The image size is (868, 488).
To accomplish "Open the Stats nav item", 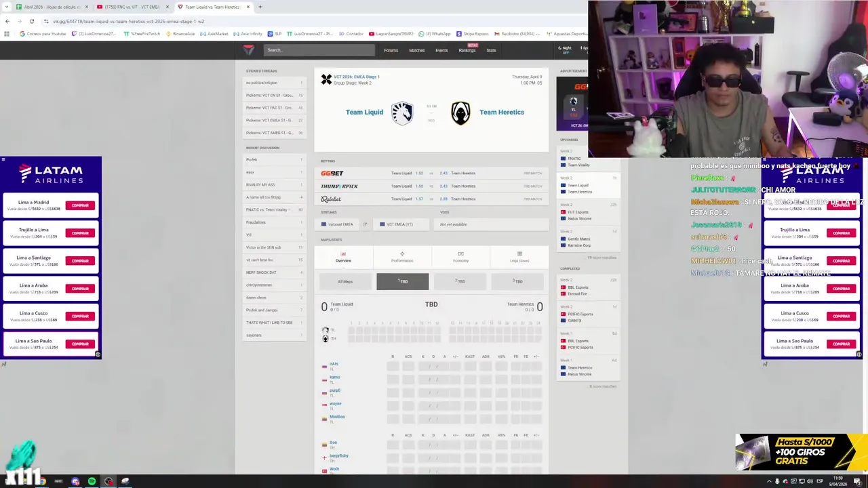I will 491,50.
